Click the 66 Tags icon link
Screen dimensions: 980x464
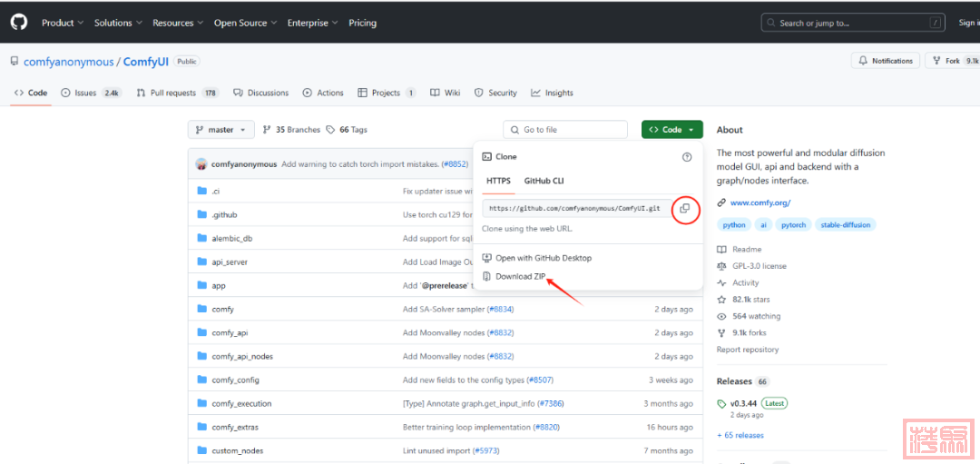[347, 130]
